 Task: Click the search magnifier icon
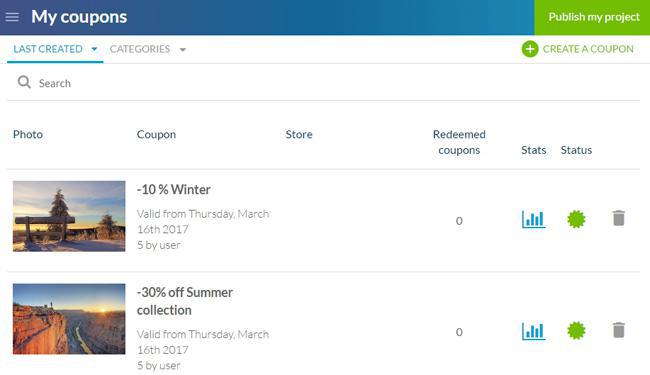click(x=24, y=82)
